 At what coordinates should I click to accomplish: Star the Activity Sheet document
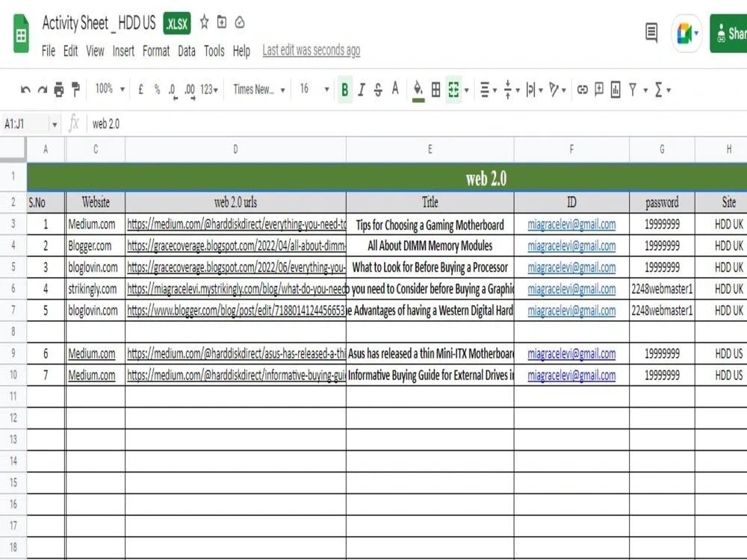tap(204, 22)
